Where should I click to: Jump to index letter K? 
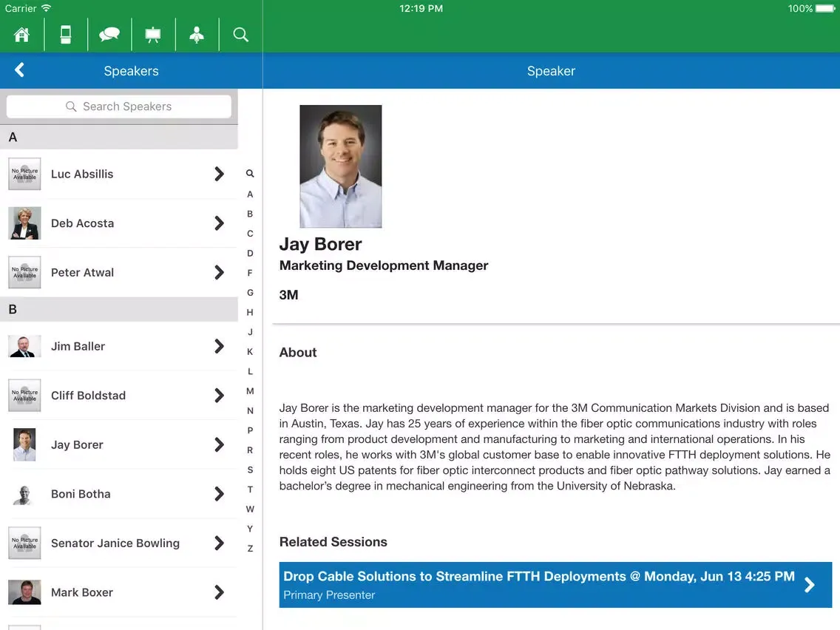pos(250,352)
